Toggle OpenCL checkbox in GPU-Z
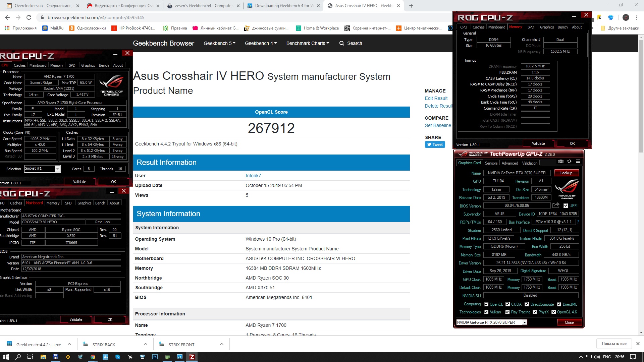 (x=486, y=304)
